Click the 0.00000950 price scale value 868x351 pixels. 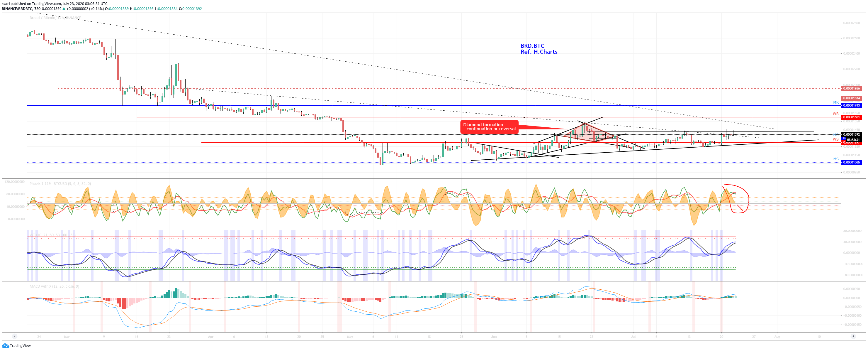point(852,172)
